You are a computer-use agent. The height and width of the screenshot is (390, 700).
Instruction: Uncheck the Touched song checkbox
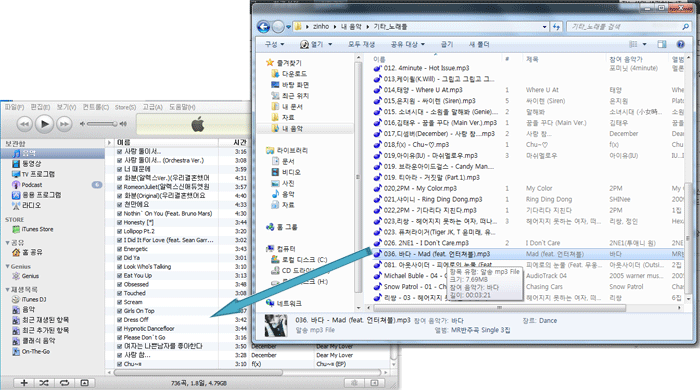120,293
